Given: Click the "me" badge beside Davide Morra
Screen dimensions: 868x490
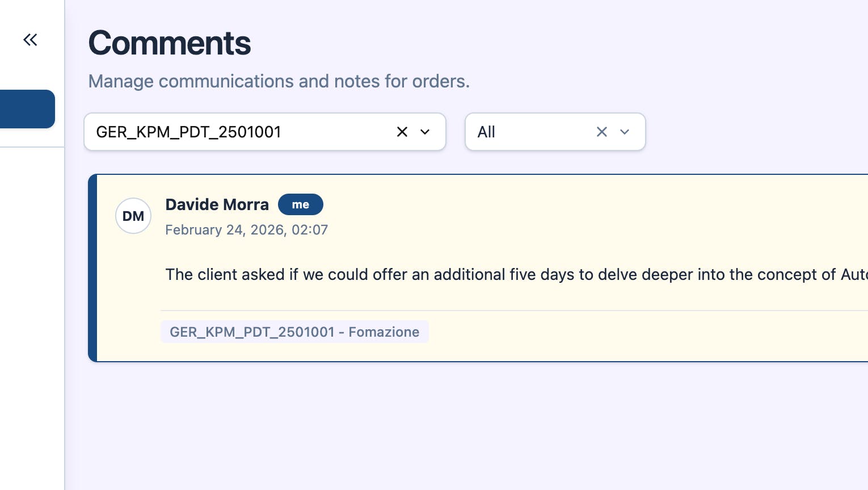Looking at the screenshot, I should [x=301, y=204].
